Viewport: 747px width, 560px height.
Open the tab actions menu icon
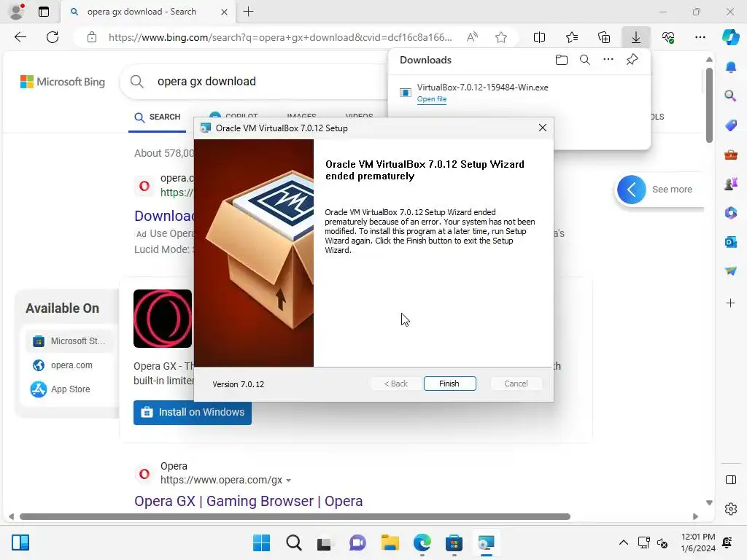tap(43, 12)
